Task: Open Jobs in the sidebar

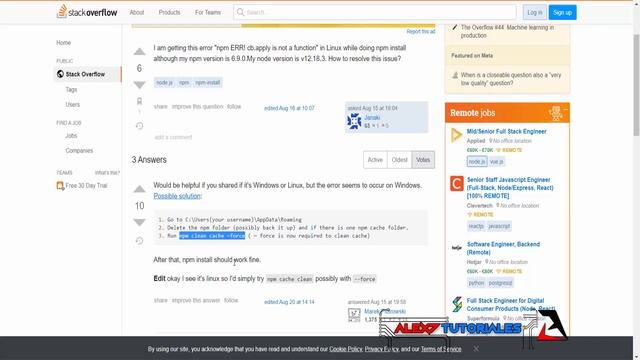Action: [71, 136]
